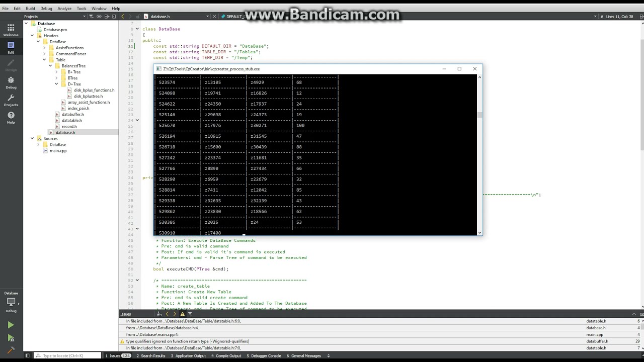The width and height of the screenshot is (644, 362).
Task: Click the Line 11, Col 38 indicator
Action: (619, 17)
